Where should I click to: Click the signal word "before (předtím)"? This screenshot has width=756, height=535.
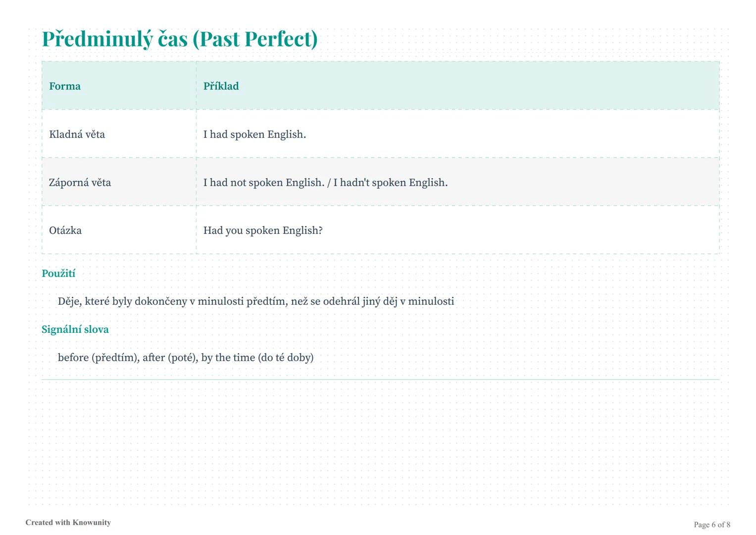(98, 358)
